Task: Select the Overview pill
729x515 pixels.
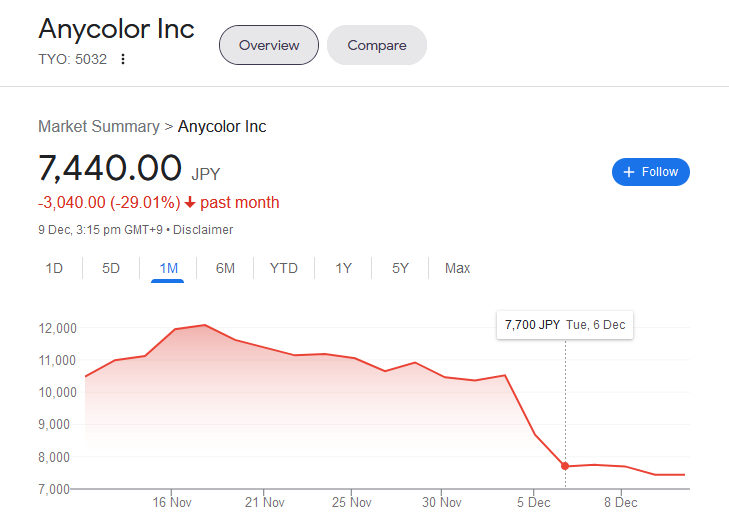Action: [268, 45]
